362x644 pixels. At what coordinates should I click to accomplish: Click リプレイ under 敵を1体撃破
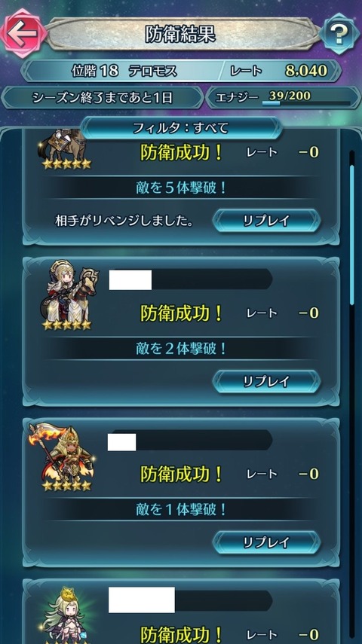[x=266, y=542]
